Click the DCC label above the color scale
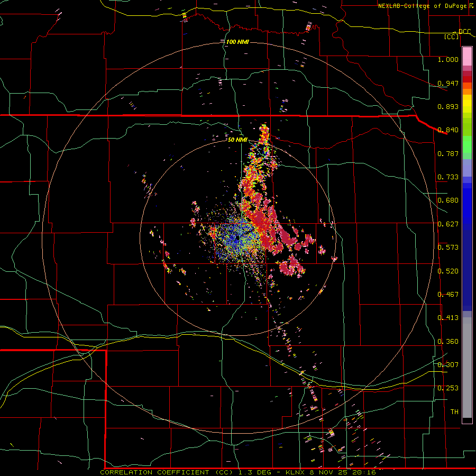476x476 pixels. tap(464, 32)
